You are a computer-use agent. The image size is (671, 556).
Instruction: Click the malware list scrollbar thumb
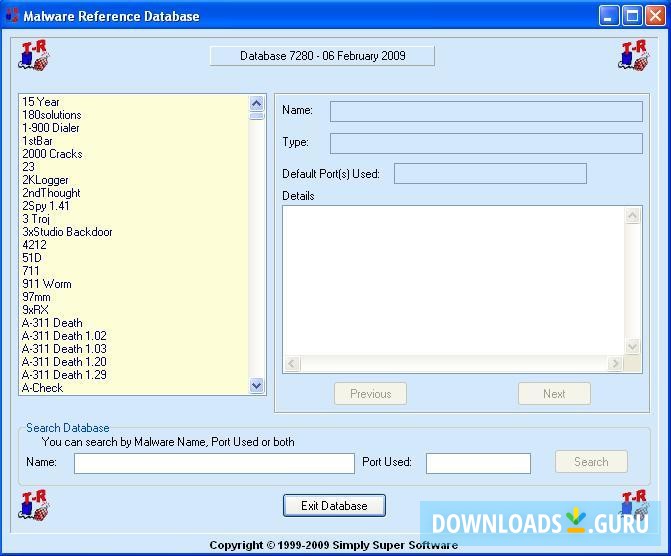tap(256, 116)
